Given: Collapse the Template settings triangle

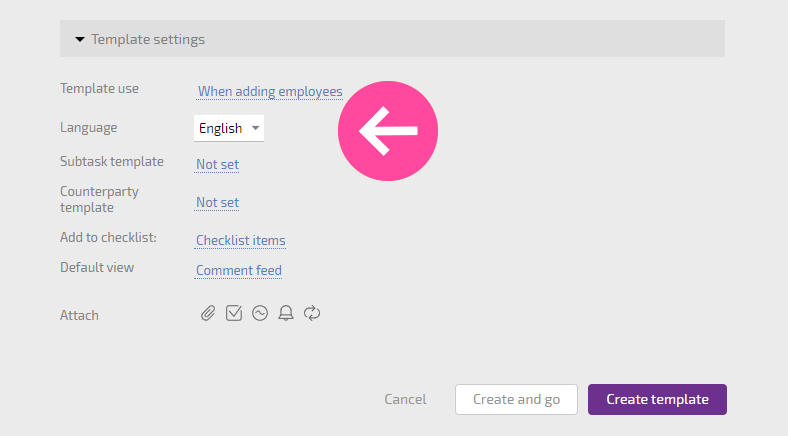Looking at the screenshot, I should [80, 39].
